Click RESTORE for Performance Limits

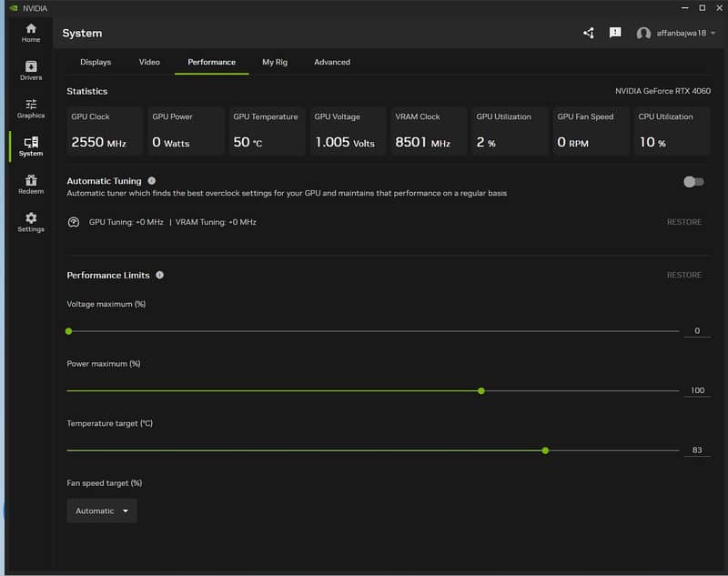point(684,275)
